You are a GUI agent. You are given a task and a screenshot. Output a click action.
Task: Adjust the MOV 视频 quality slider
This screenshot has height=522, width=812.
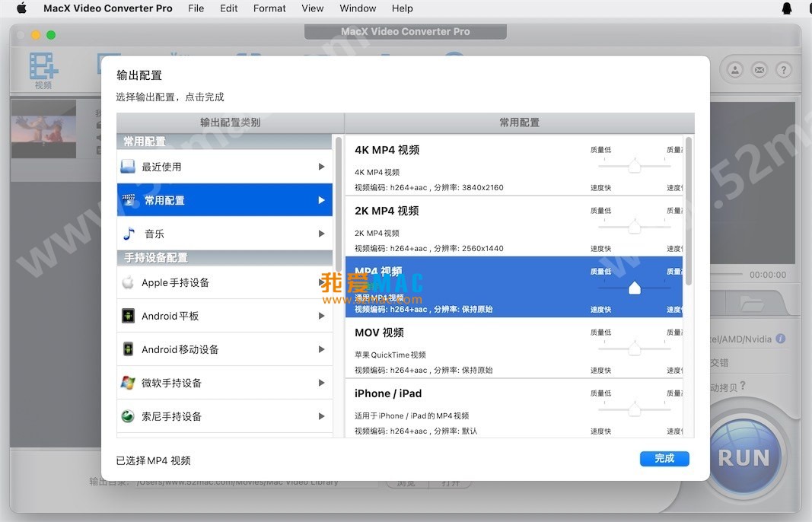point(635,349)
